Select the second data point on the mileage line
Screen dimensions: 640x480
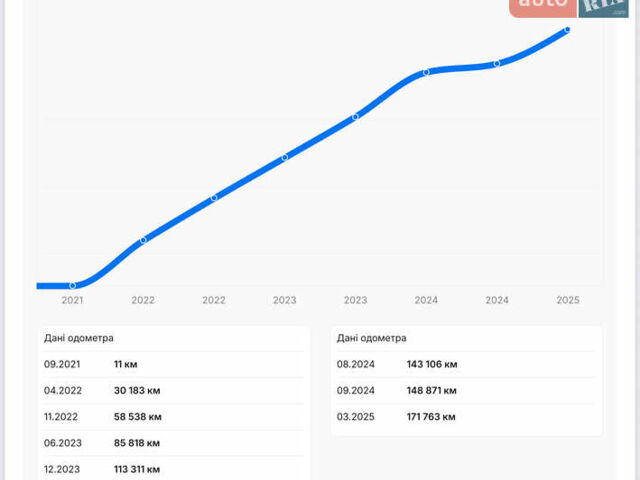tap(143, 240)
